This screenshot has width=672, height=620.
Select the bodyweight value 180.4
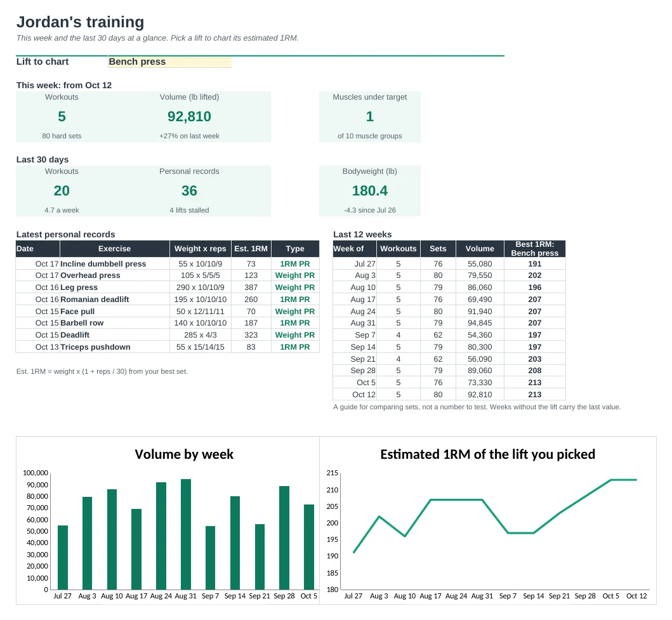click(x=370, y=190)
